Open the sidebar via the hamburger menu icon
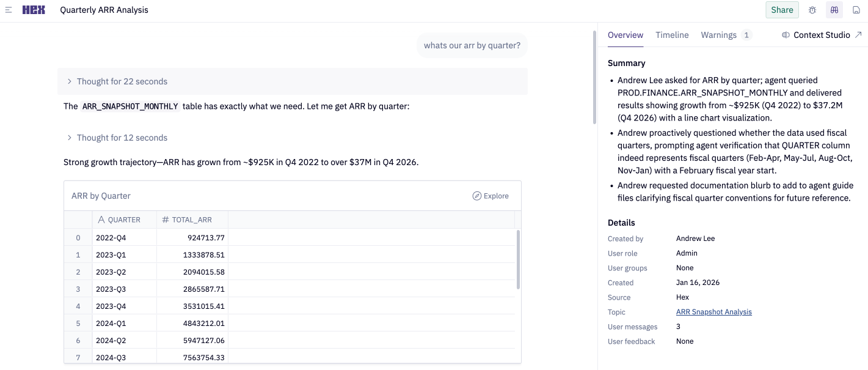Screen dimensions: 868x370 8,9
